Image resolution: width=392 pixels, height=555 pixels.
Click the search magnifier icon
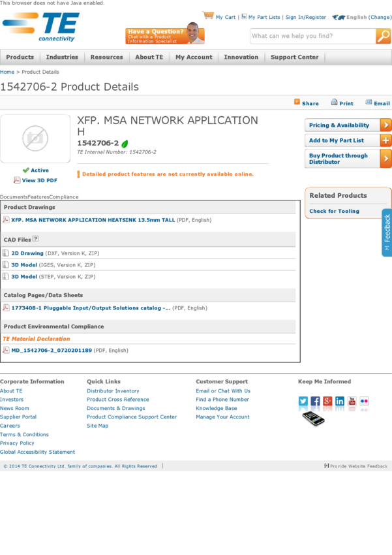pos(384,37)
